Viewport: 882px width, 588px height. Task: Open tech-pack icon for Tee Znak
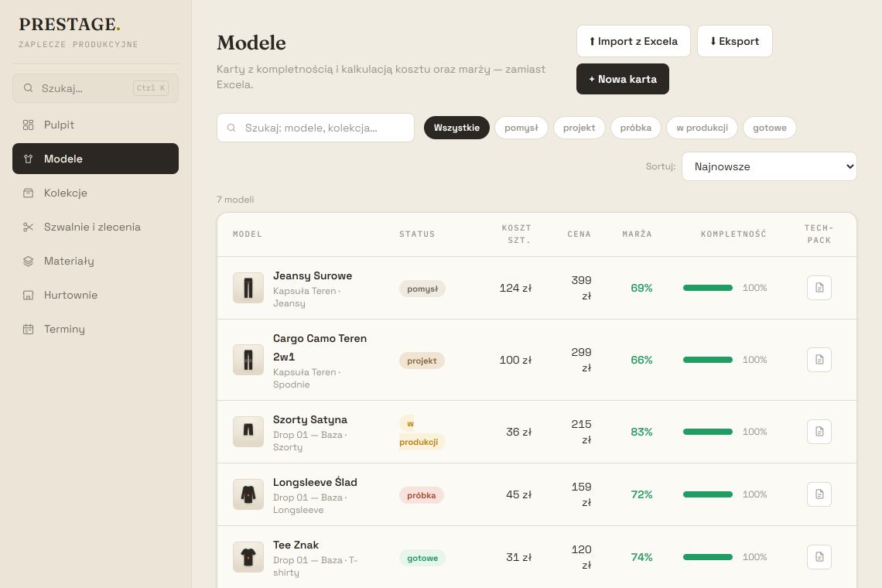(x=819, y=557)
